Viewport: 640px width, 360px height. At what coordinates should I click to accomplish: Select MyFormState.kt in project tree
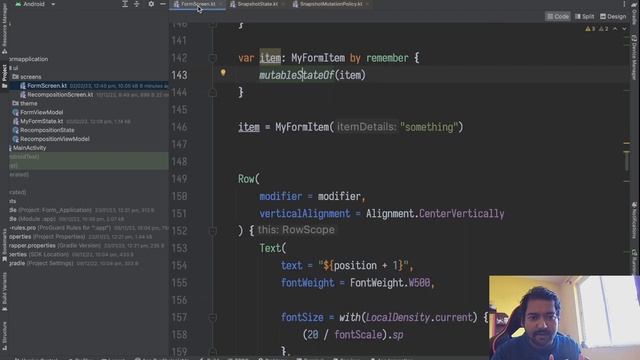point(42,121)
